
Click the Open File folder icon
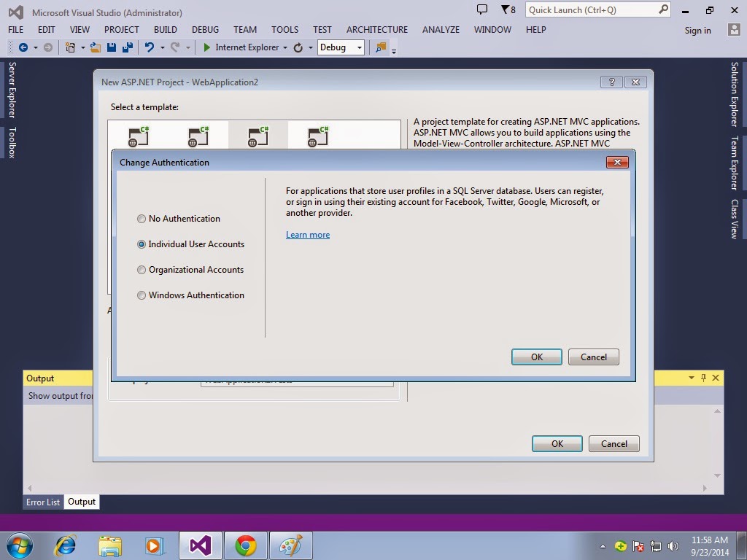pyautogui.click(x=96, y=47)
